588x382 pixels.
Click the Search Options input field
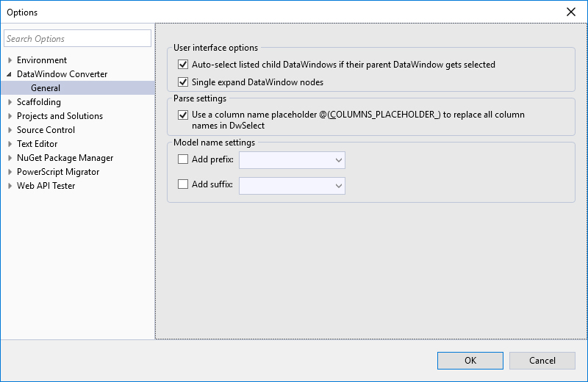[x=77, y=39]
